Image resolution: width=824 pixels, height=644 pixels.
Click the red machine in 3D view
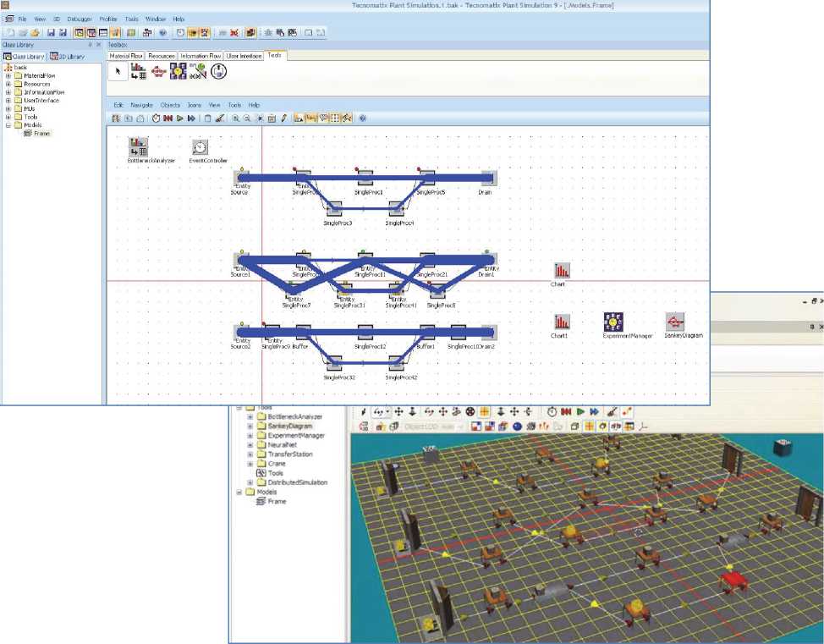click(x=731, y=581)
